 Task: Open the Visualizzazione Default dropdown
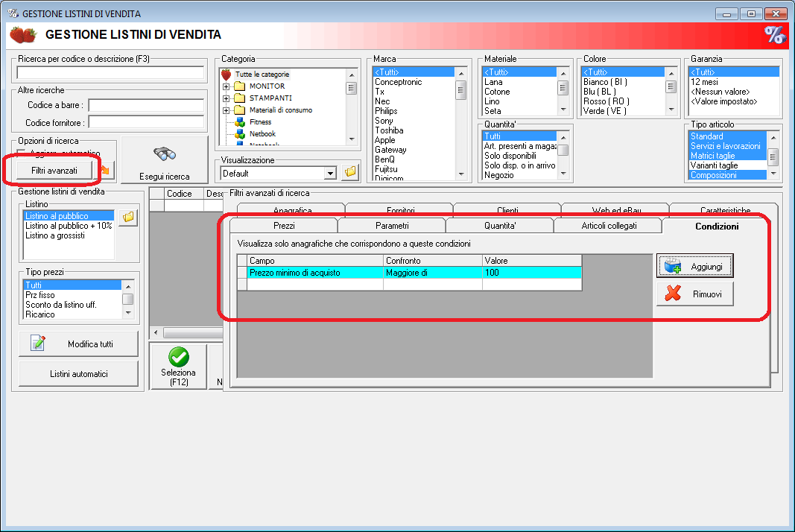[331, 174]
